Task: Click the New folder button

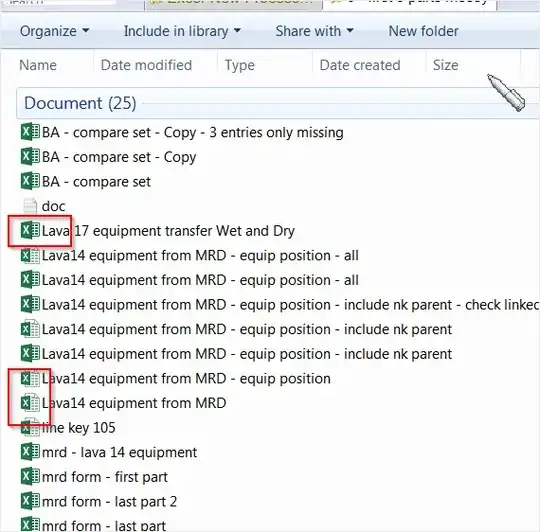Action: click(423, 31)
